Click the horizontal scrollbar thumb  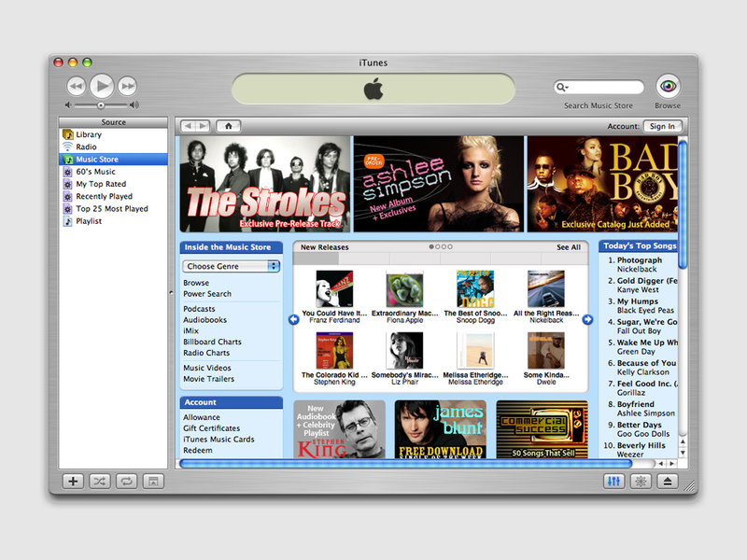tap(406, 463)
